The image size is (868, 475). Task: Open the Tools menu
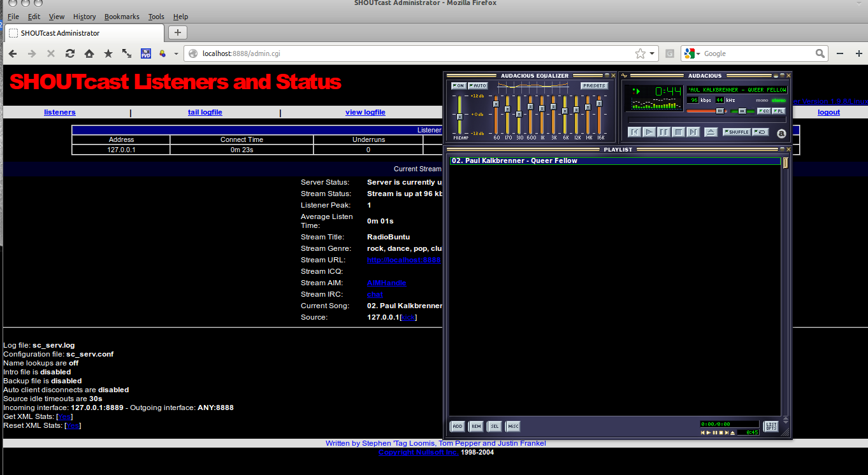[x=156, y=17]
